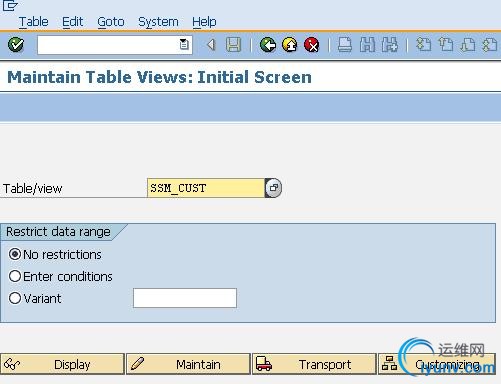Open the command field history dropdown

coord(184,44)
